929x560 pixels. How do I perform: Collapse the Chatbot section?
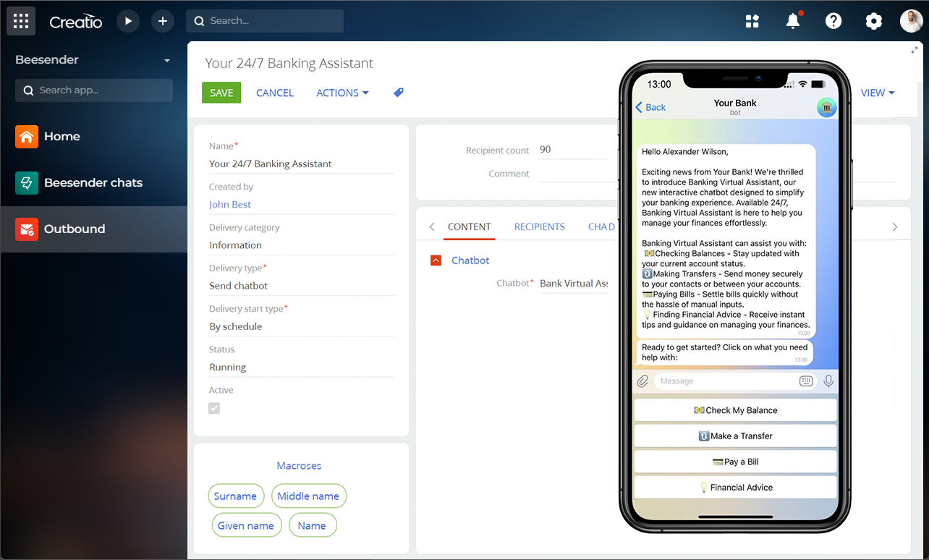tap(436, 260)
